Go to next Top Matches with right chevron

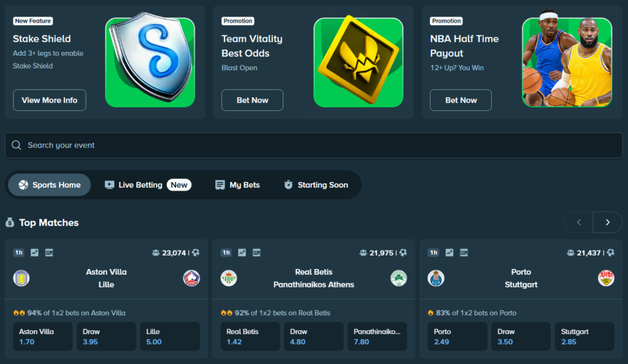coord(608,222)
